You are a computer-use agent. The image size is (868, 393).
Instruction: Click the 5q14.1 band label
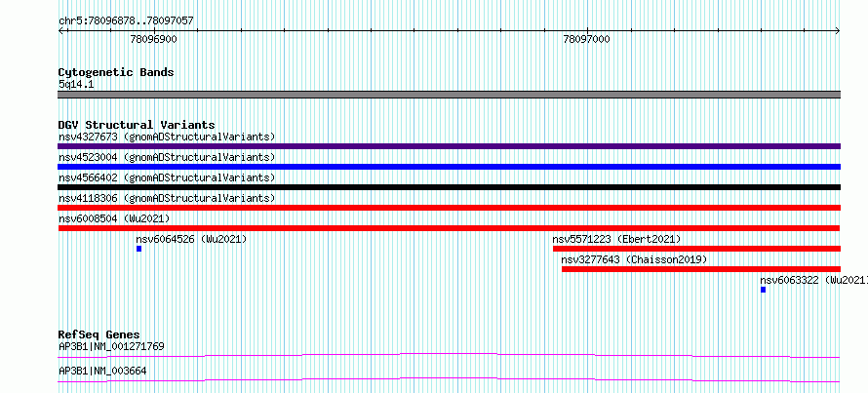tap(76, 85)
